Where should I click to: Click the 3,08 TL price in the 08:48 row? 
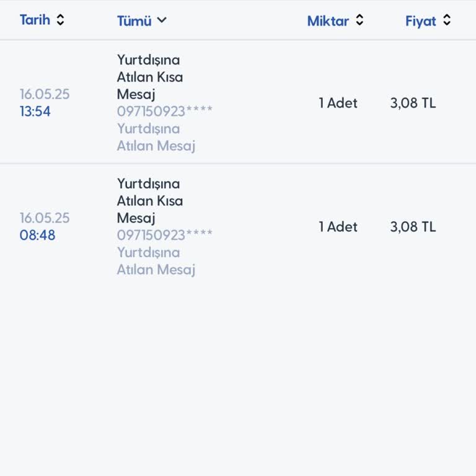[x=413, y=227]
